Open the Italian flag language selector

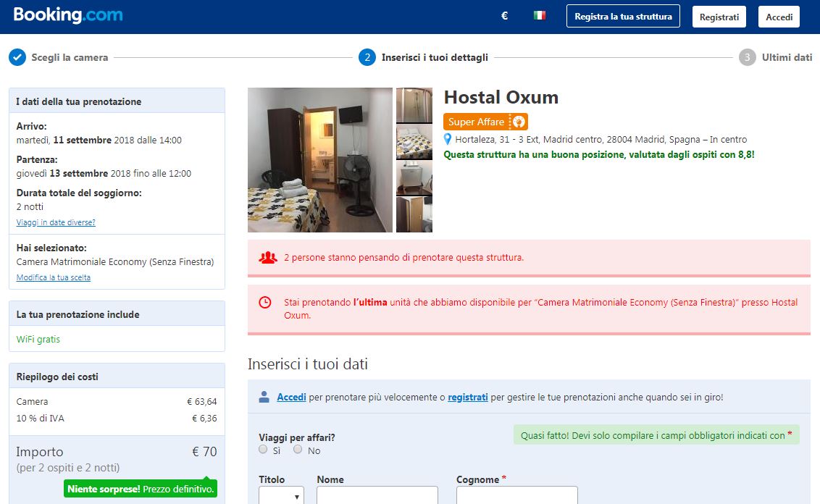(539, 16)
